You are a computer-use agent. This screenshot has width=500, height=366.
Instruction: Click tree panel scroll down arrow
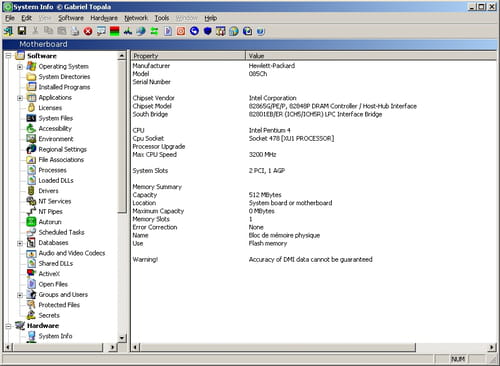(122, 338)
